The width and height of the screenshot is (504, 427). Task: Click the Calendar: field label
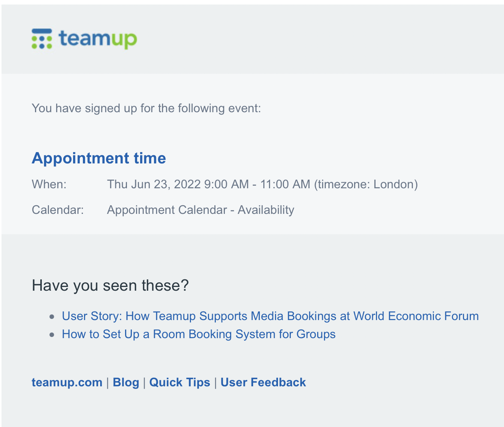pyautogui.click(x=58, y=210)
